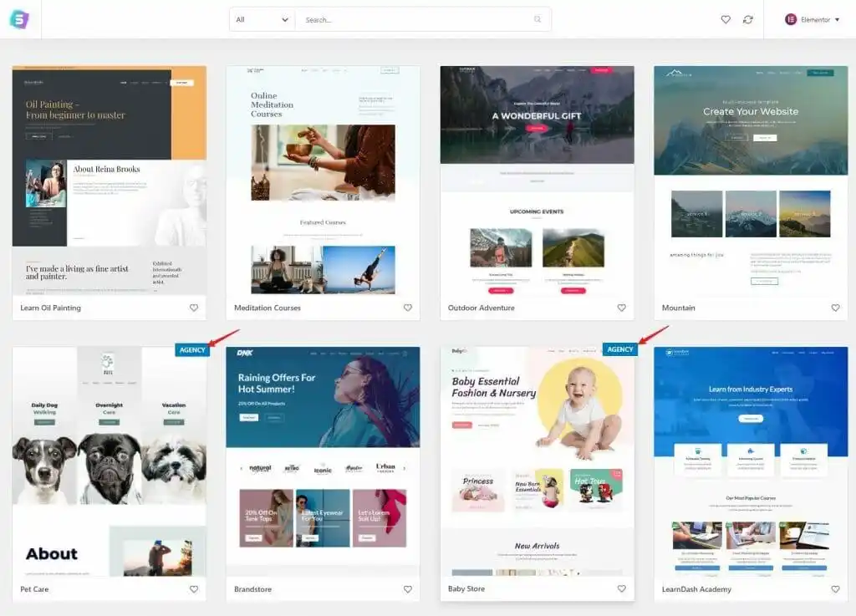Favorite the Learn Oil Painting template
856x616 pixels.
tap(194, 308)
